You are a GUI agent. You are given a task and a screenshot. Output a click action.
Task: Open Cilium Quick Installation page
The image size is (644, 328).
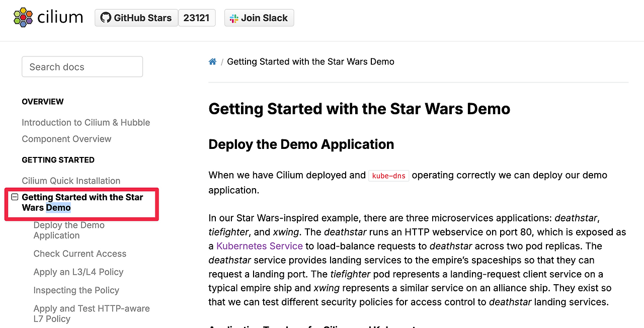click(x=71, y=181)
